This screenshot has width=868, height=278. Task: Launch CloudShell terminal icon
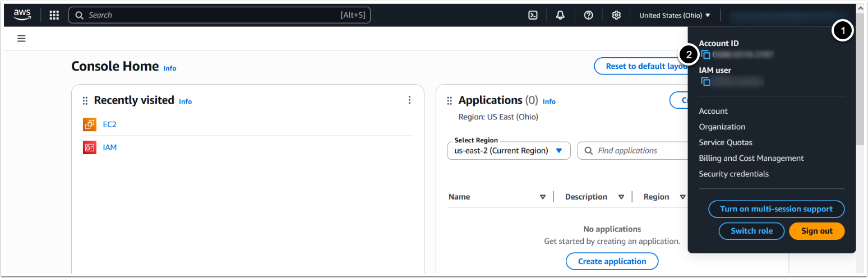point(533,15)
